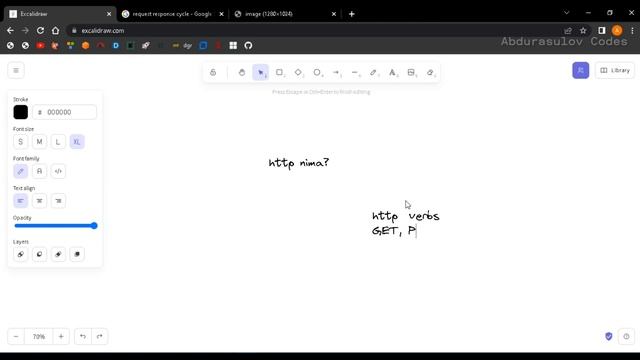
Task: Open the GitHub bookmark
Action: pos(248,45)
